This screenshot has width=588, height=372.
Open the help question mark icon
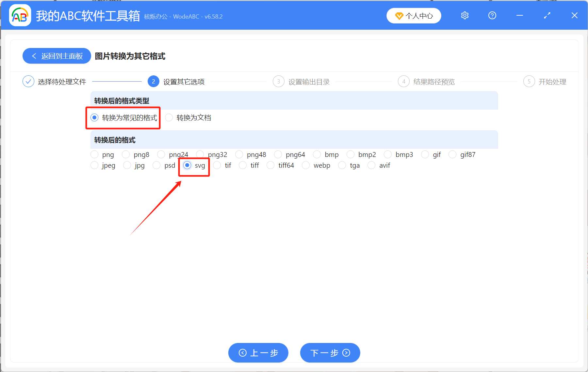coord(492,15)
